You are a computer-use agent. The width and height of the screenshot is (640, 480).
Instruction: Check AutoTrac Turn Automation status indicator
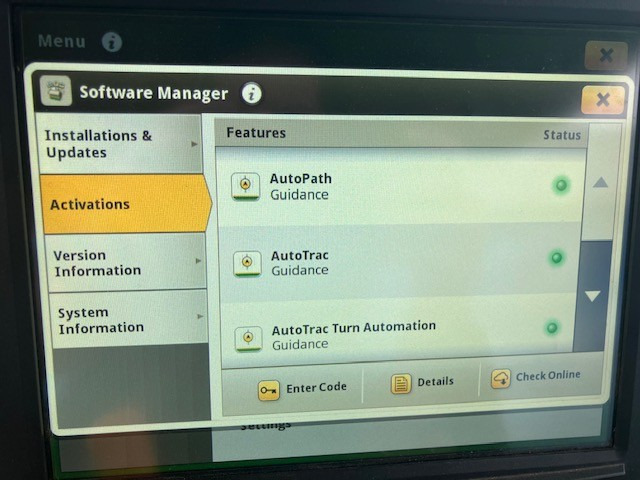552,327
